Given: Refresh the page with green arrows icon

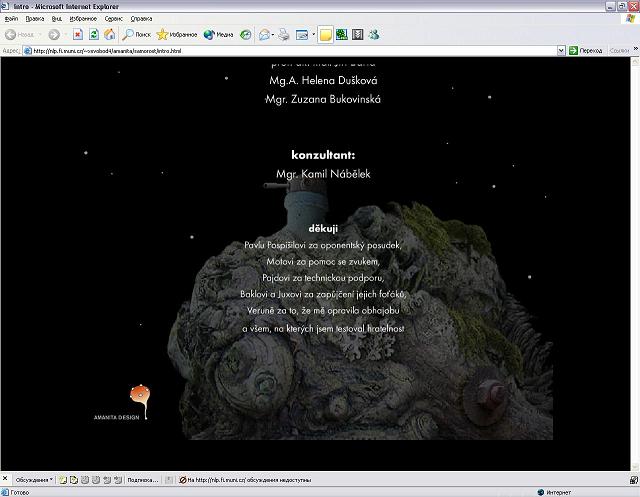Looking at the screenshot, I should (93, 35).
